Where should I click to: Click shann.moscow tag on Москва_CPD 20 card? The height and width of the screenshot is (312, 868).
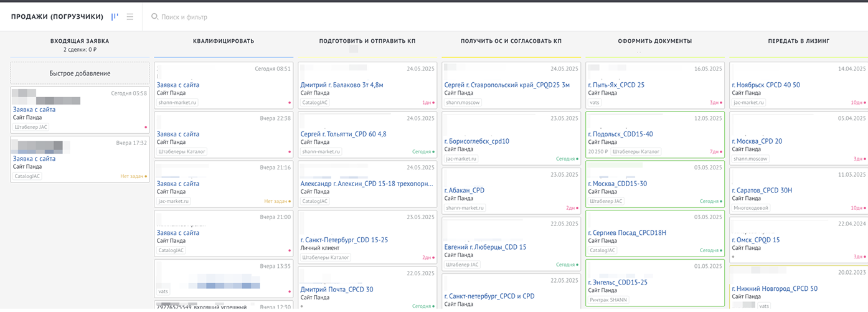coord(750,159)
